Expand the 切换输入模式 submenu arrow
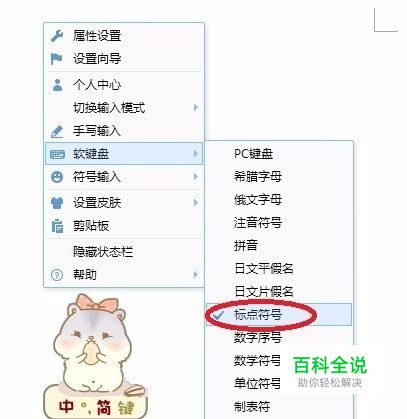This screenshot has width=407, height=419. tap(196, 108)
